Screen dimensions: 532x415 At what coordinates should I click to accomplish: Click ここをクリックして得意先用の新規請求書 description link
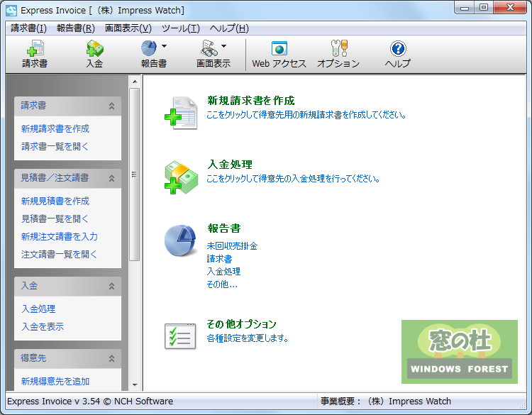coord(306,115)
